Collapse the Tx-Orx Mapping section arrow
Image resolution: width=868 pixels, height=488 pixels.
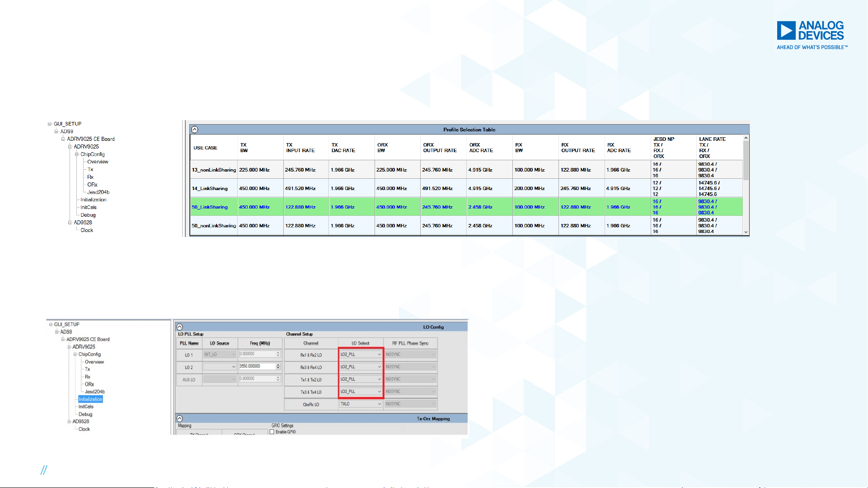180,418
